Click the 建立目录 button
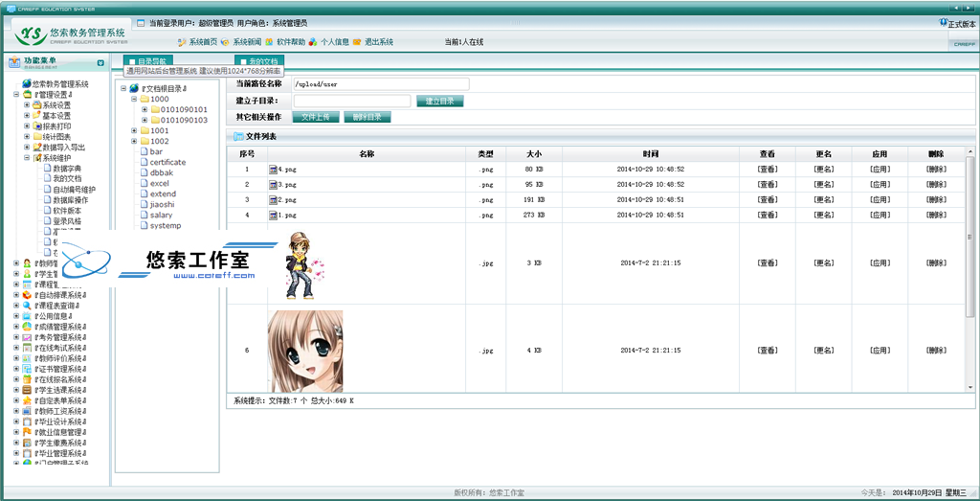Viewport: 980px width, 501px height. pyautogui.click(x=439, y=102)
